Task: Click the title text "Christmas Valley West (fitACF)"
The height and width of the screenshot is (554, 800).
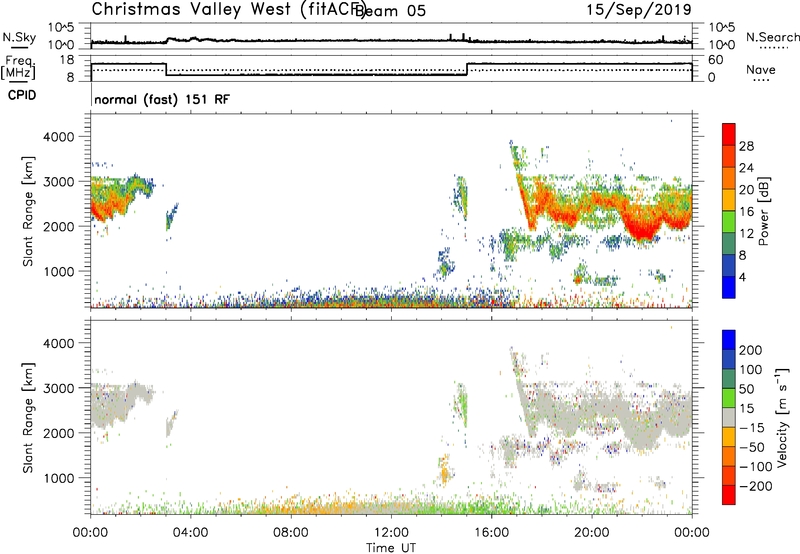Action: click(229, 9)
